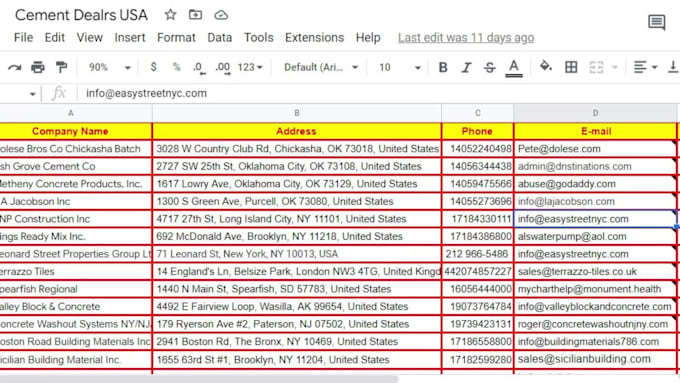This screenshot has width=680, height=383.
Task: Increase decimal places
Action: 223,68
